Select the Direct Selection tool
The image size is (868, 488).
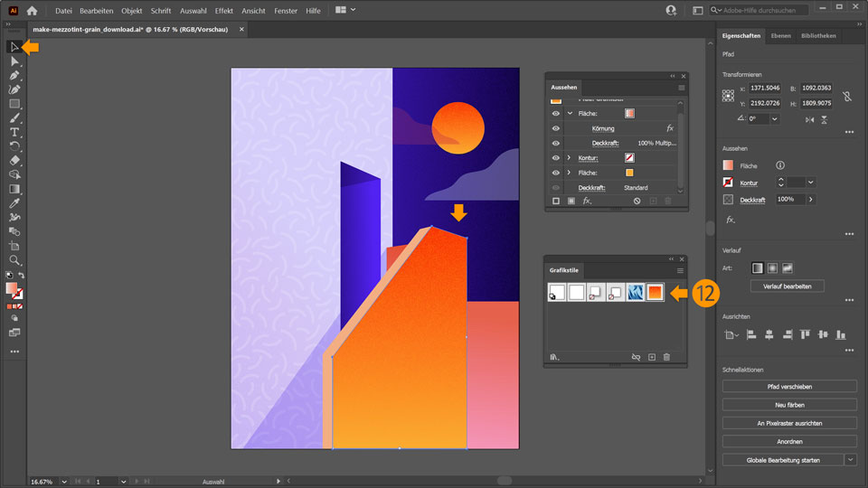(14, 61)
